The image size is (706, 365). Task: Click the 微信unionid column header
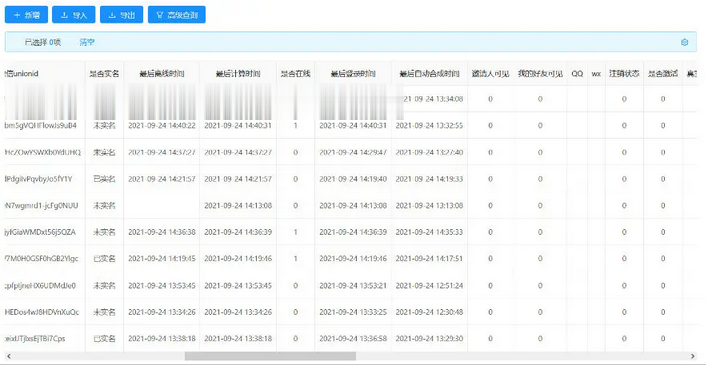[21, 74]
